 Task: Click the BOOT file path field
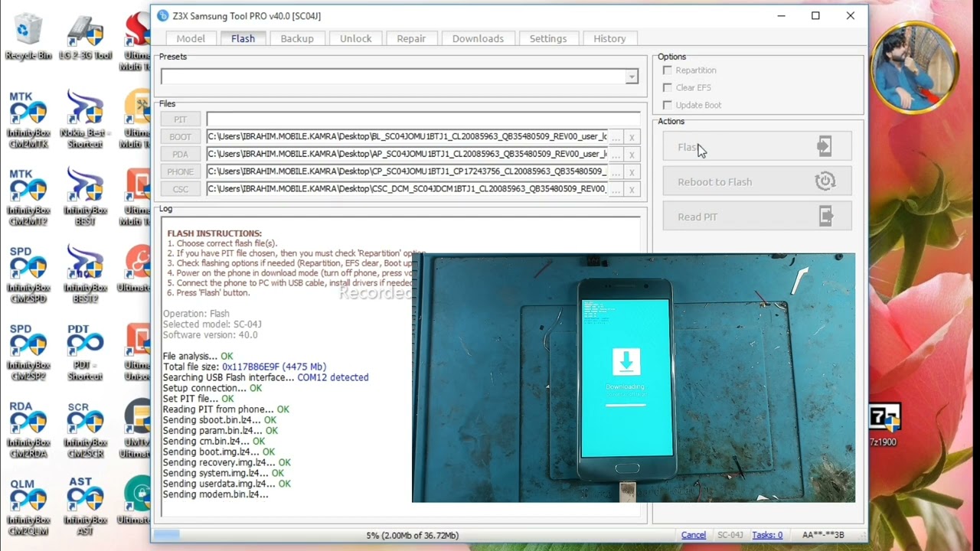tap(407, 137)
